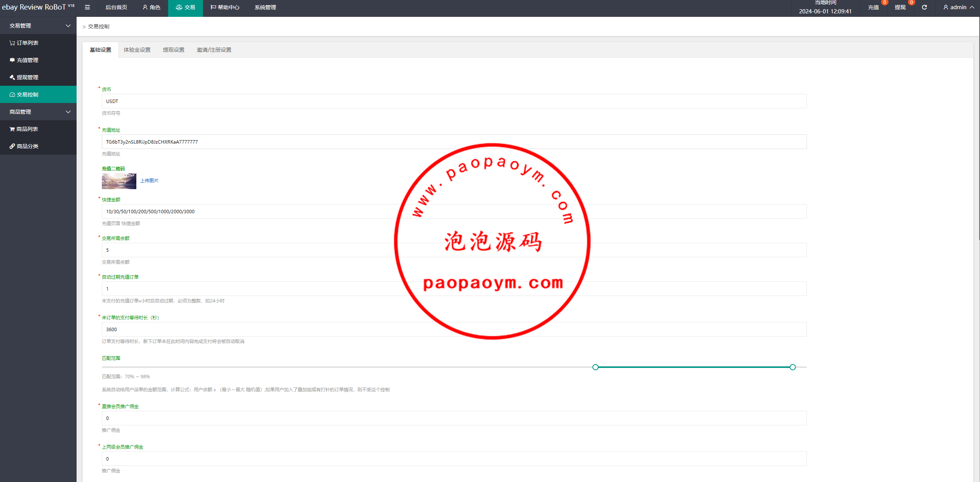Click the 提现管理 gavel icon
Image resolution: width=980 pixels, height=482 pixels.
pos(12,77)
